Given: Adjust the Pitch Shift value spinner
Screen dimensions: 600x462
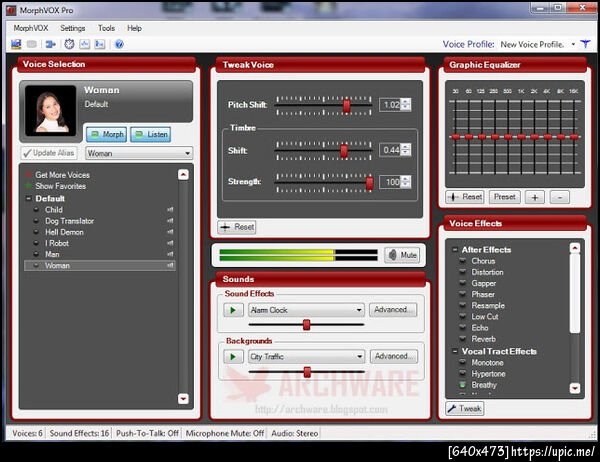Looking at the screenshot, I should click(406, 104).
